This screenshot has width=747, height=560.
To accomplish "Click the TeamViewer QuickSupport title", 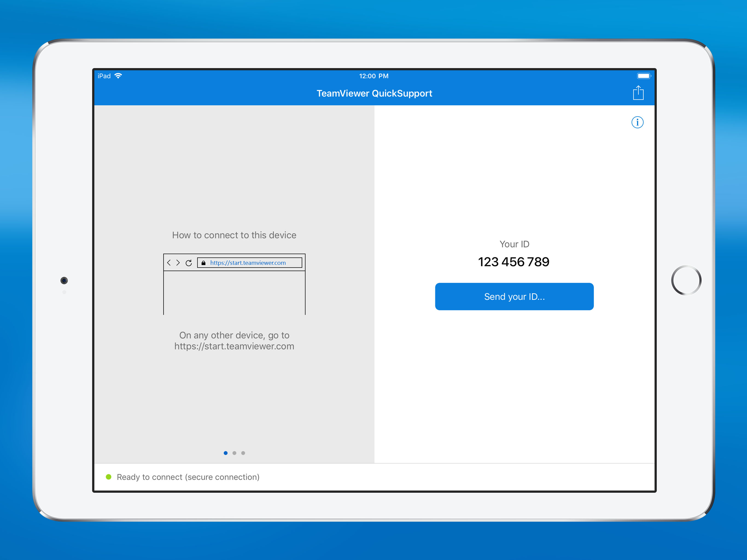I will [x=374, y=93].
